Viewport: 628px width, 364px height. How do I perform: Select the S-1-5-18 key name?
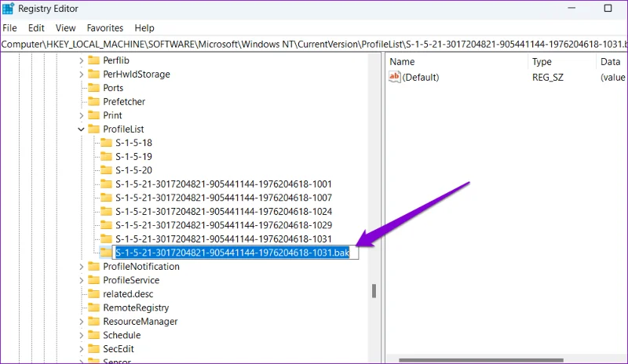(133, 143)
